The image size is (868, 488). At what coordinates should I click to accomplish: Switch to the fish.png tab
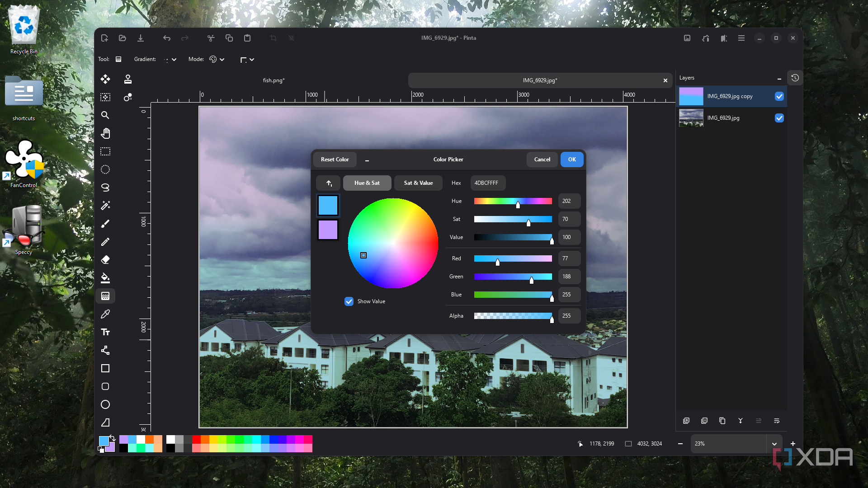[x=274, y=80]
